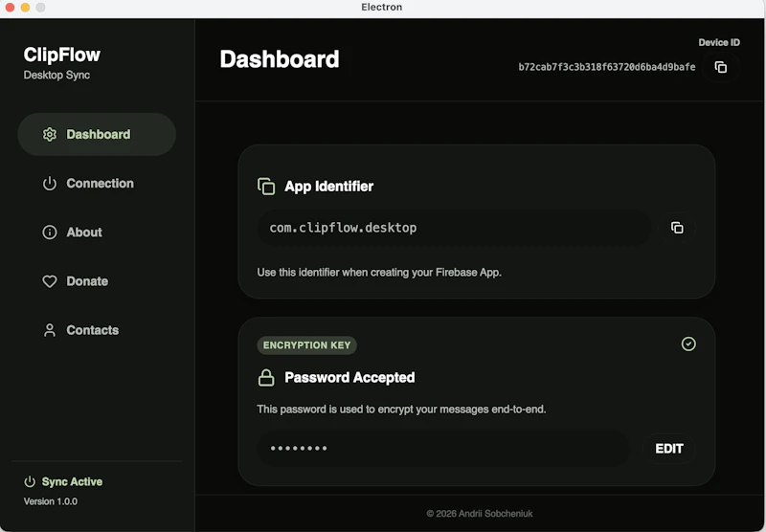Image resolution: width=766 pixels, height=532 pixels.
Task: Click the Sync Active status label
Action: 72,481
